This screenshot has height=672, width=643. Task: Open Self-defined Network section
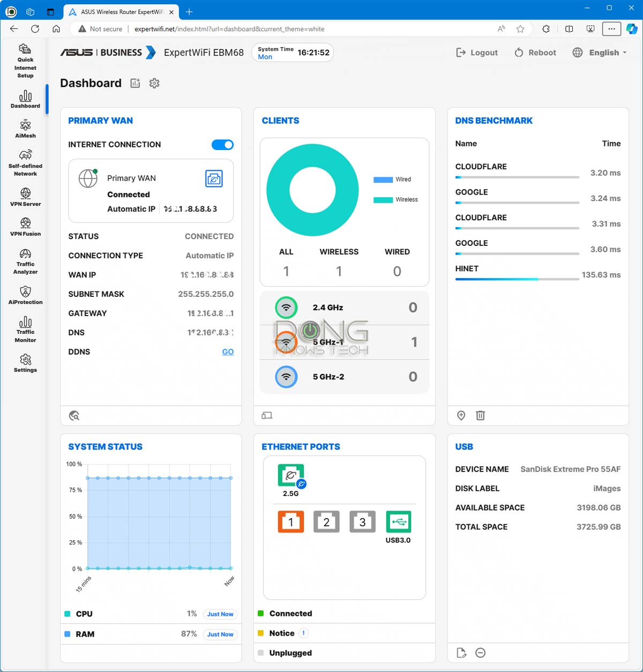[x=25, y=163]
